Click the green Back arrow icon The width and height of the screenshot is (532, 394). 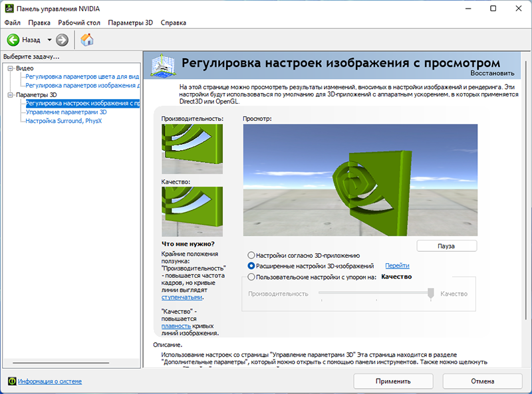tap(13, 40)
